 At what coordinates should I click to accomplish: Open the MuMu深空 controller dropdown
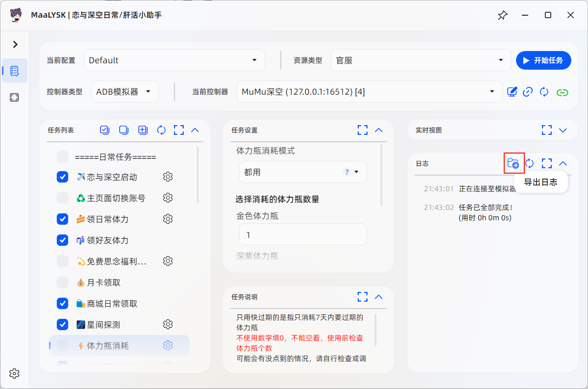tap(369, 92)
